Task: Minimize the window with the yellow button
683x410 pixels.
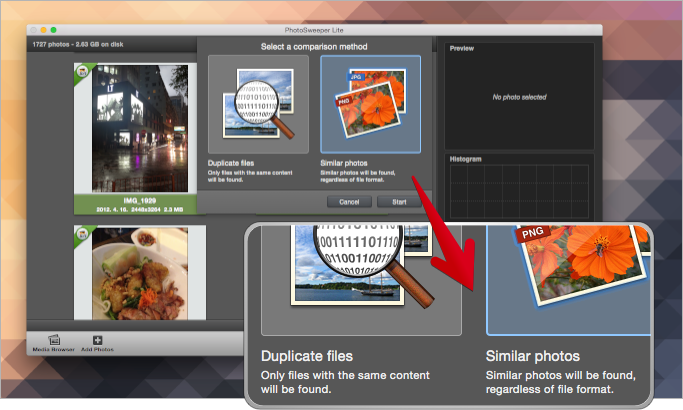Action: click(x=43, y=30)
